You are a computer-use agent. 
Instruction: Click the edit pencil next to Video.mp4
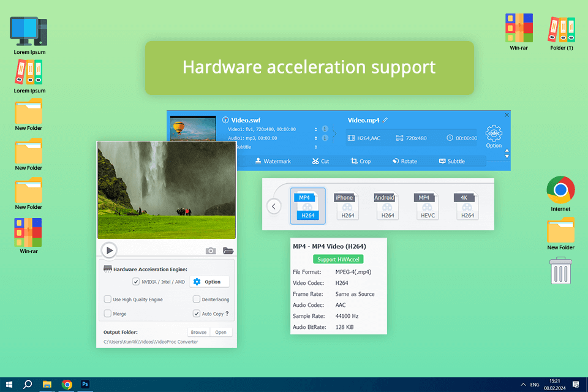coord(385,120)
